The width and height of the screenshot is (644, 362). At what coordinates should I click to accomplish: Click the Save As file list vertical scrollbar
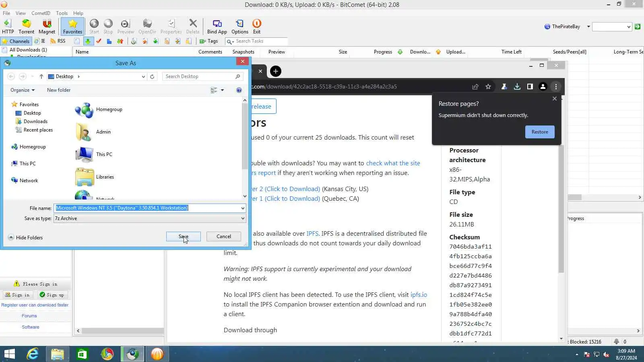[245, 137]
